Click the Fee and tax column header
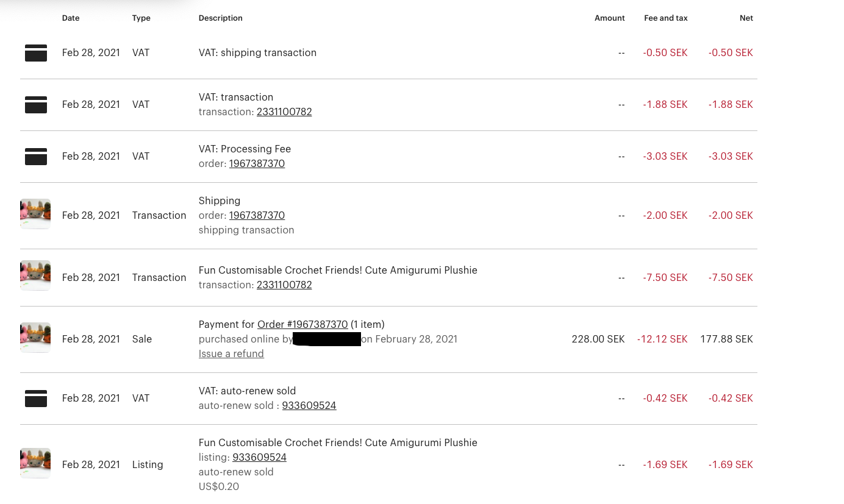The height and width of the screenshot is (504, 844). pos(666,18)
